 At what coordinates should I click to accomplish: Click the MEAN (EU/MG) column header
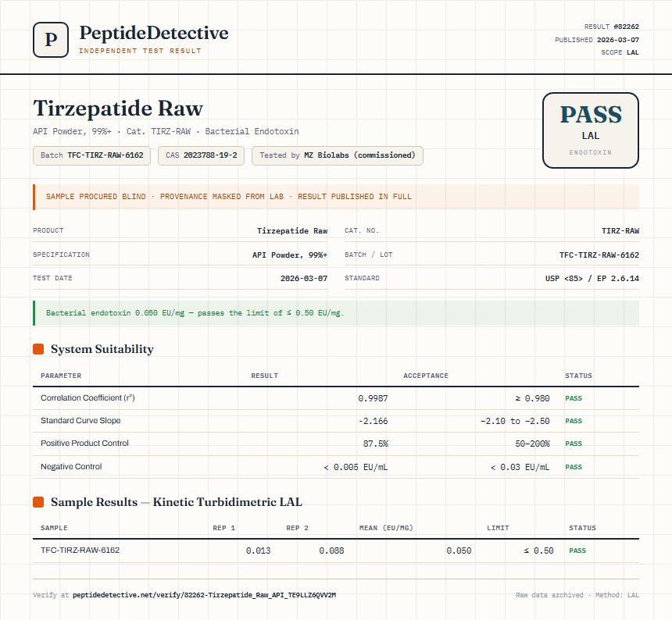point(386,528)
